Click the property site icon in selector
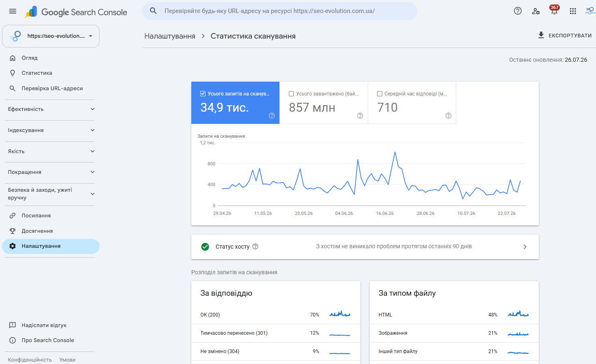The width and height of the screenshot is (596, 364). (x=15, y=36)
